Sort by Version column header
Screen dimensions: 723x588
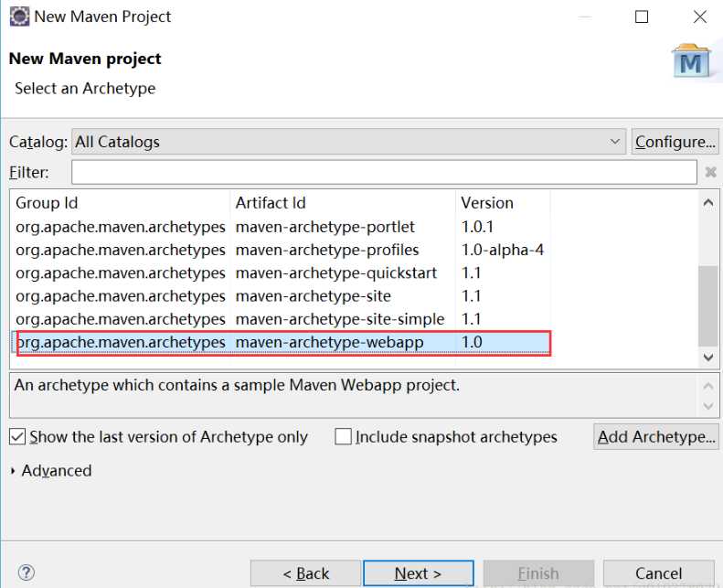[x=503, y=202]
